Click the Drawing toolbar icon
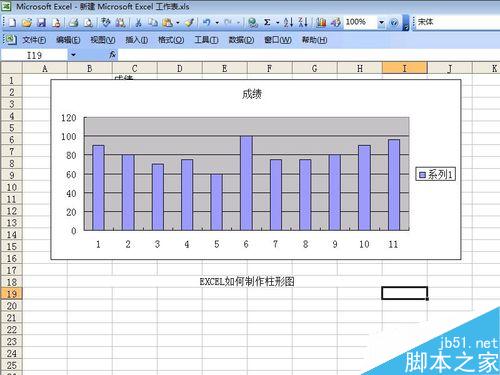This screenshot has width=500, height=375. 336,23
